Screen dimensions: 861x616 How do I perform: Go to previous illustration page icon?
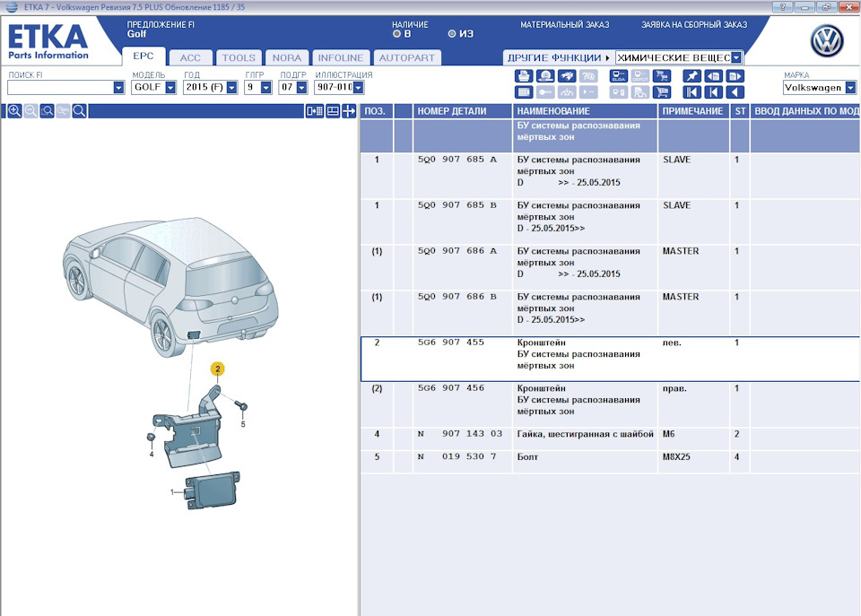pos(713,76)
